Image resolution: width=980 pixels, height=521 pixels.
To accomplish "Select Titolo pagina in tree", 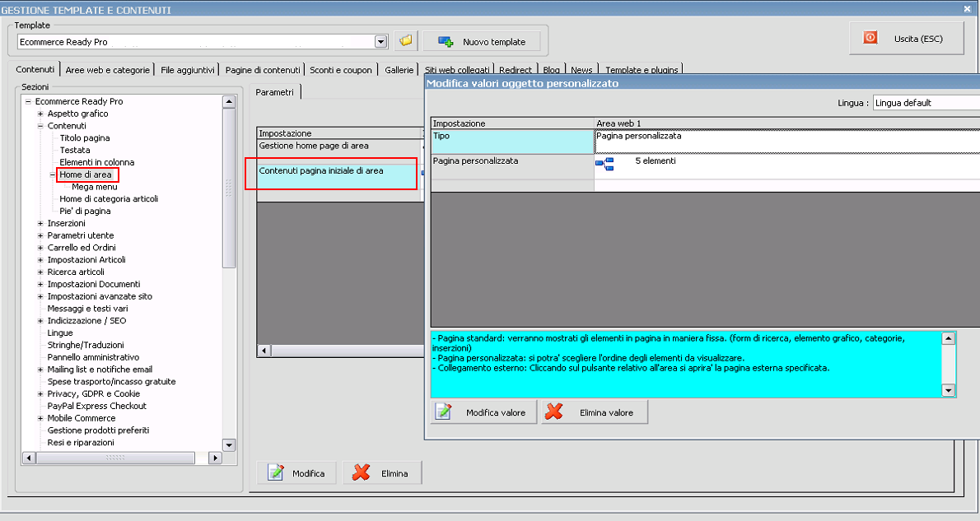I will pyautogui.click(x=84, y=138).
